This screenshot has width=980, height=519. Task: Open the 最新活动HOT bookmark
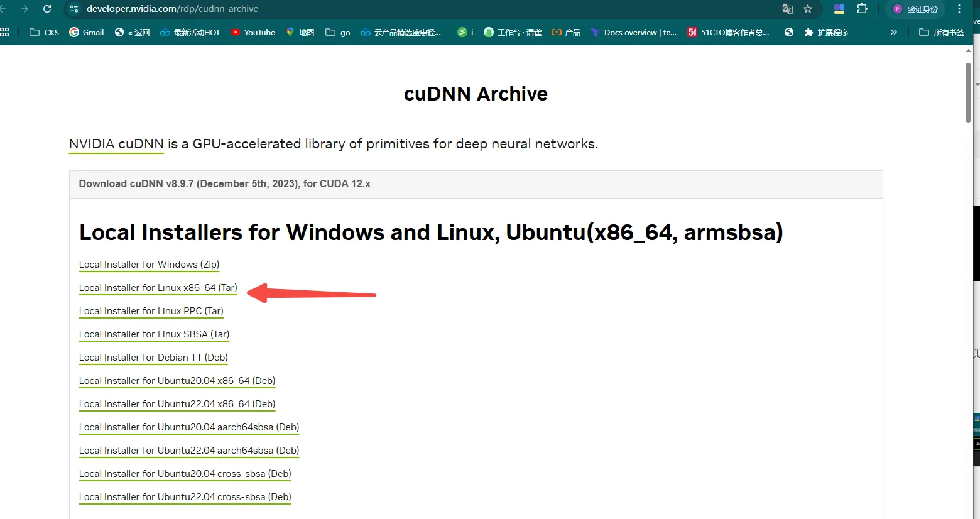[x=190, y=32]
